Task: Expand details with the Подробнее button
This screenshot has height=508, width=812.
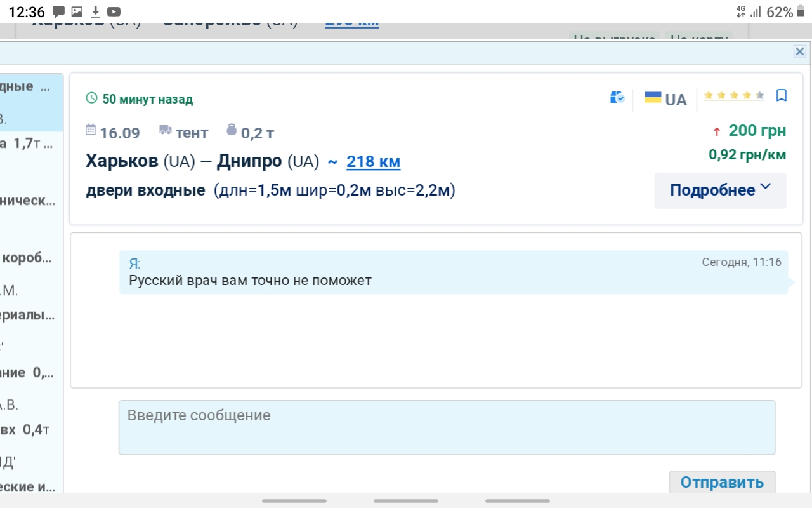Action: [720, 190]
